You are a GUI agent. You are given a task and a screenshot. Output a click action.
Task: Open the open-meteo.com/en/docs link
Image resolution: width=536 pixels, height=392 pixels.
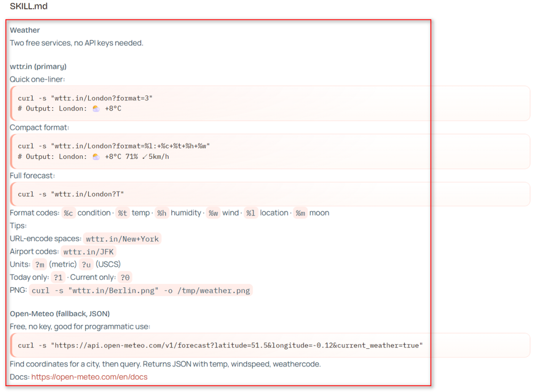(x=89, y=377)
